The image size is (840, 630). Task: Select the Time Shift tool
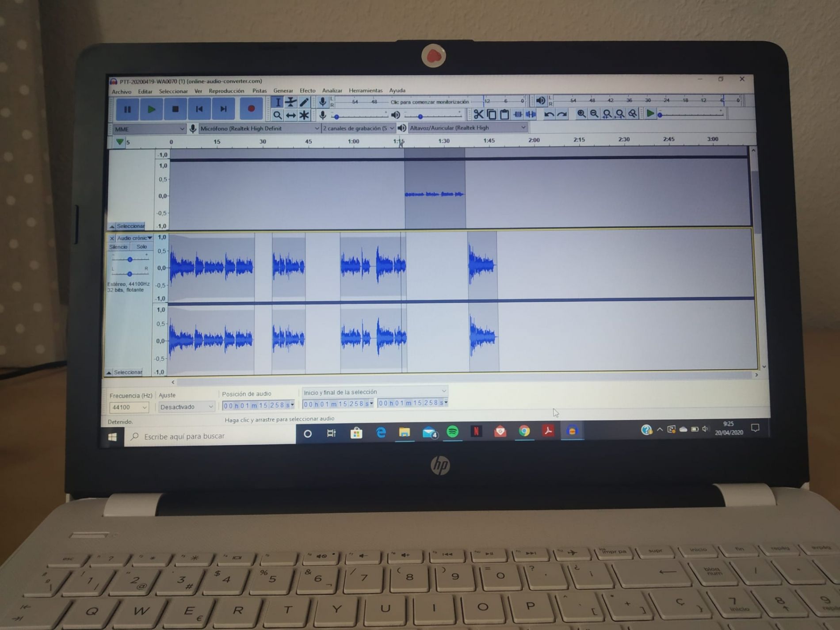(x=290, y=115)
